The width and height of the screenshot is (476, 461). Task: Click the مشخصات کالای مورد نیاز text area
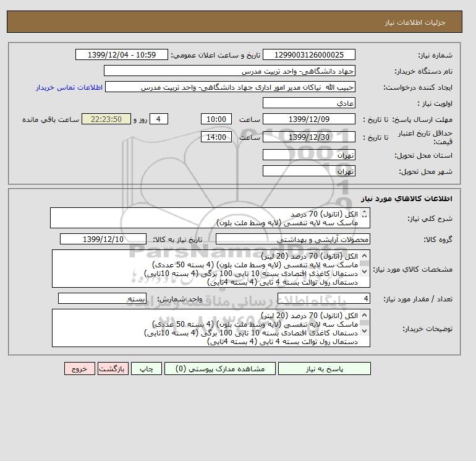coord(211,269)
